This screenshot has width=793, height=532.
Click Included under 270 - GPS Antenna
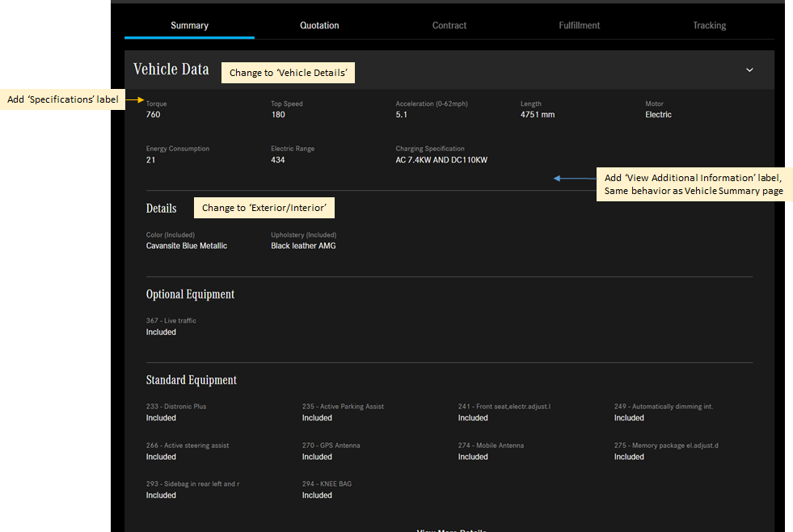317,457
